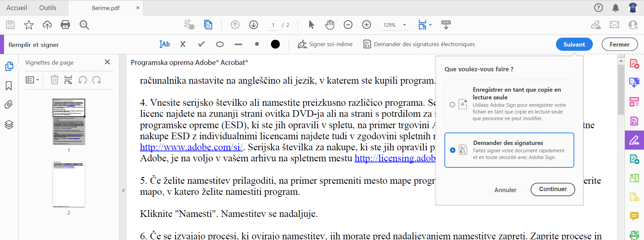644x240 pixels.
Task: Click Annuler in the dialog
Action: pos(505,190)
